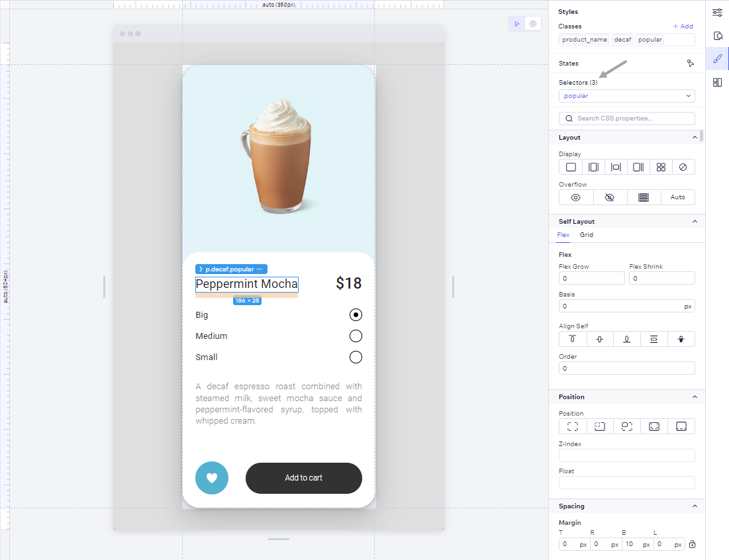Set display to flex row icon

click(x=593, y=167)
